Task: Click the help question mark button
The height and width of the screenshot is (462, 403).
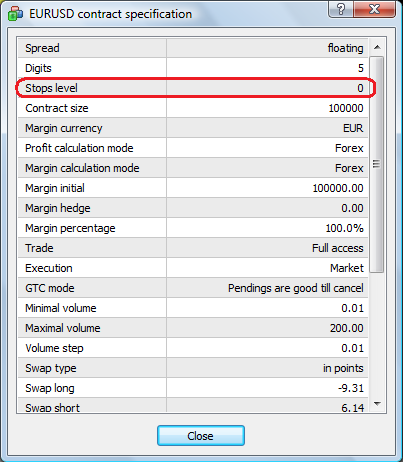Action: tap(341, 9)
